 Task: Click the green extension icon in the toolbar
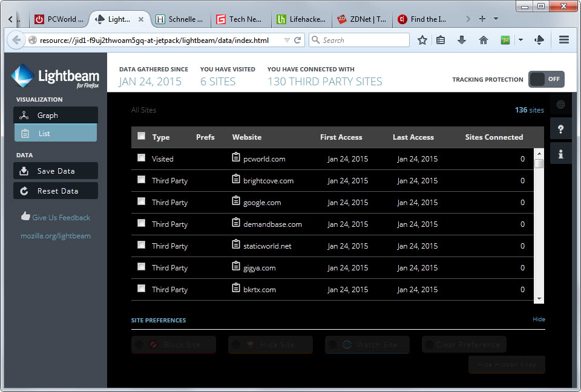click(505, 40)
